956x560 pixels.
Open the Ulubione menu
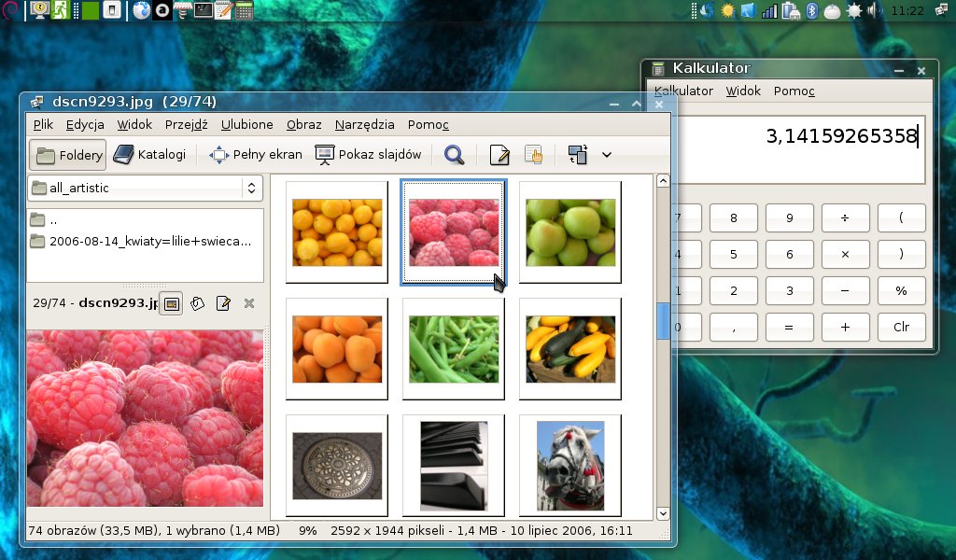click(x=246, y=125)
